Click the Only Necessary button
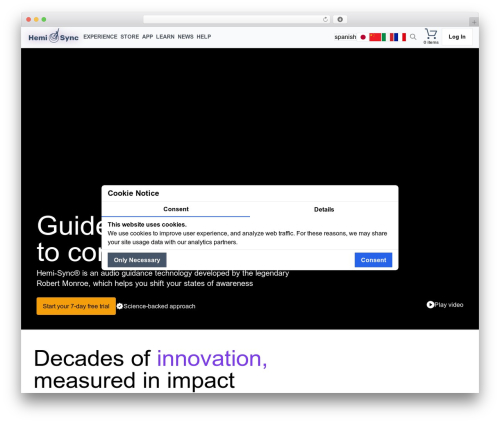This screenshot has height=423, width=500. click(x=137, y=260)
